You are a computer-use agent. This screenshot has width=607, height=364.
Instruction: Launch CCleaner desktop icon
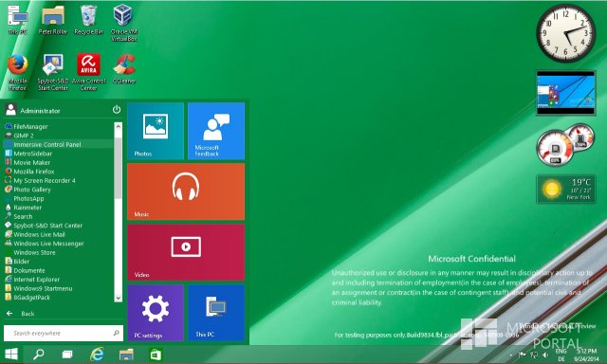[x=124, y=68]
